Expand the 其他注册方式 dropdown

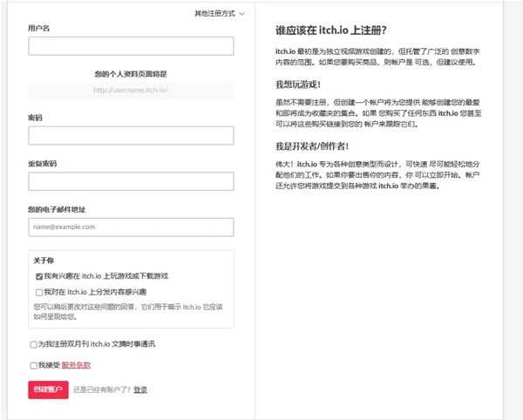click(x=214, y=14)
